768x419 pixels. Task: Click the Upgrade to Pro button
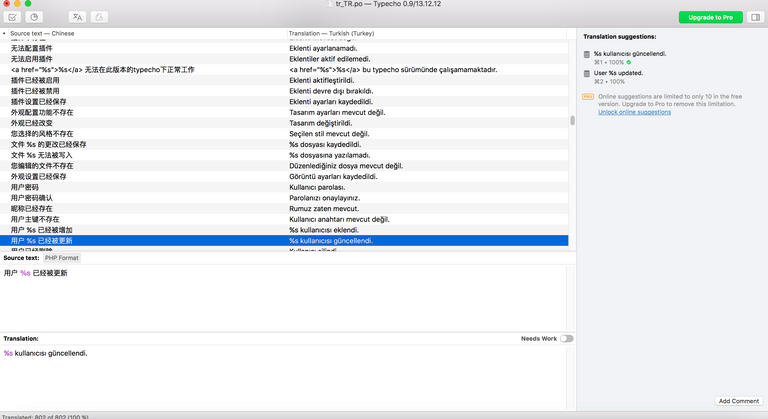click(x=710, y=17)
